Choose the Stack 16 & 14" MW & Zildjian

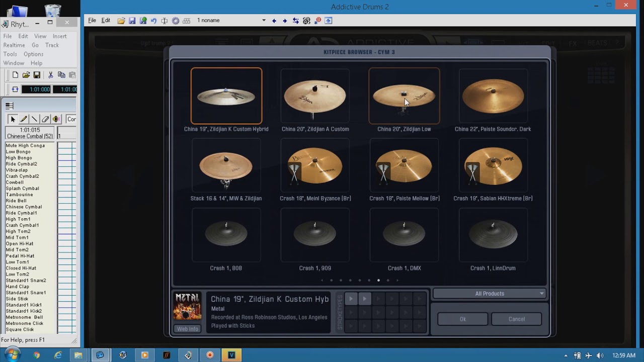pos(226,165)
